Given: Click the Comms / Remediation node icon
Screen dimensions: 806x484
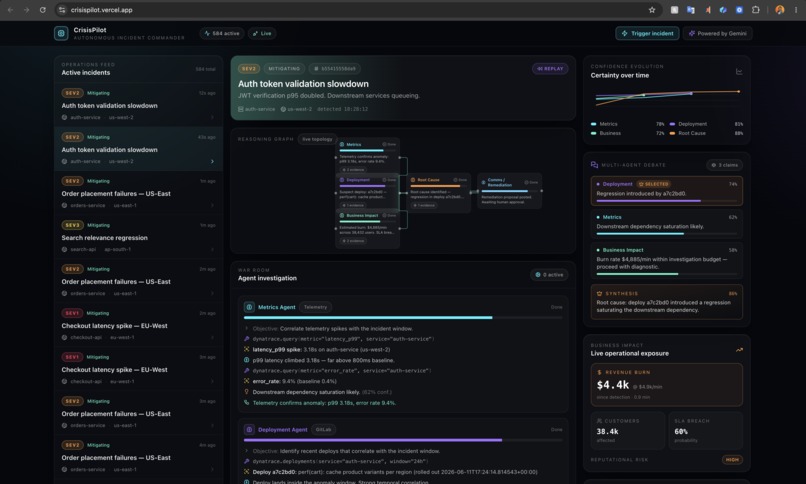Looking at the screenshot, I should (x=483, y=182).
